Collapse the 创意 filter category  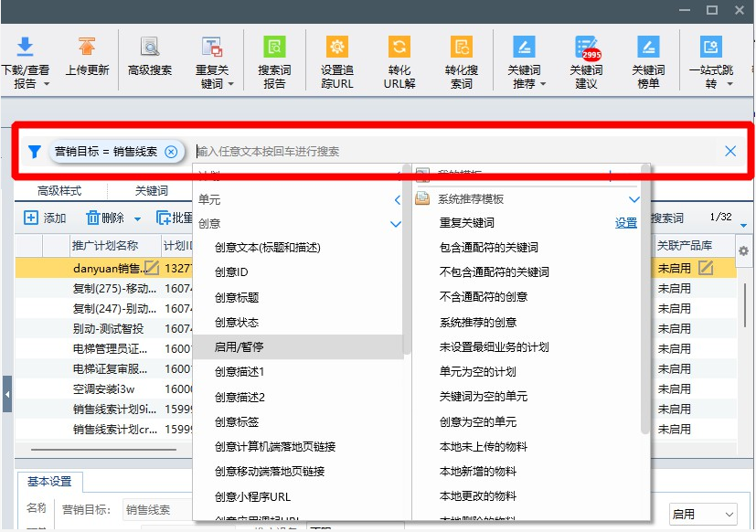click(396, 224)
